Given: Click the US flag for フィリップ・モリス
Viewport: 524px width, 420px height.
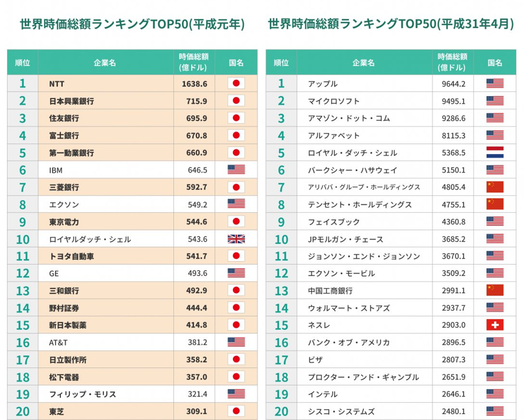Looking at the screenshot, I should coord(236,394).
